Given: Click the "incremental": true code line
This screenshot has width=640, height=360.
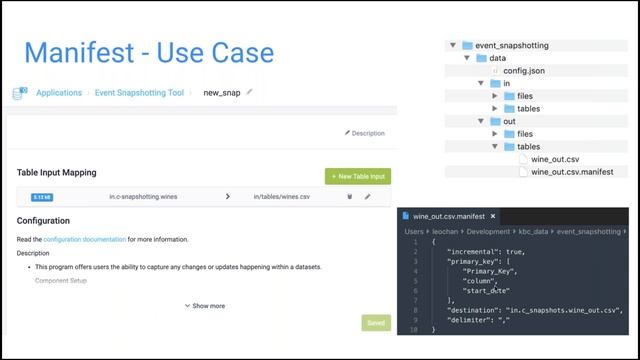Looking at the screenshot, I should (486, 252).
